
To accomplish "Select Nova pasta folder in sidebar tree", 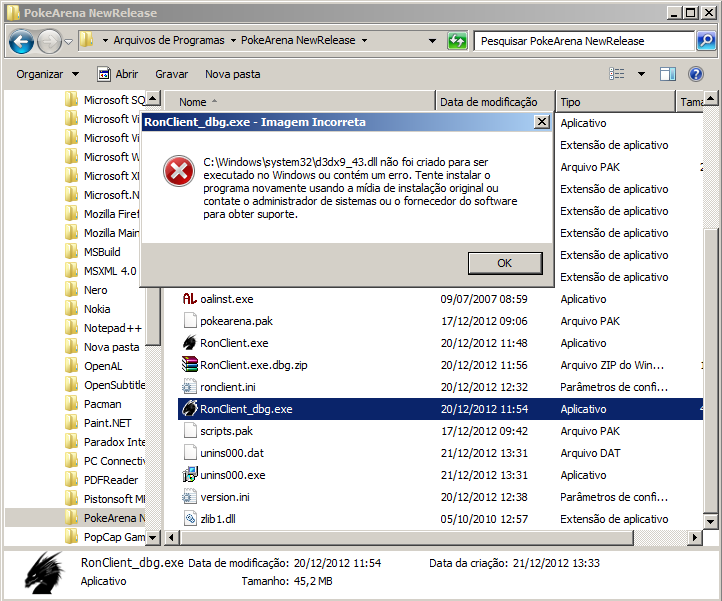I will (x=102, y=347).
